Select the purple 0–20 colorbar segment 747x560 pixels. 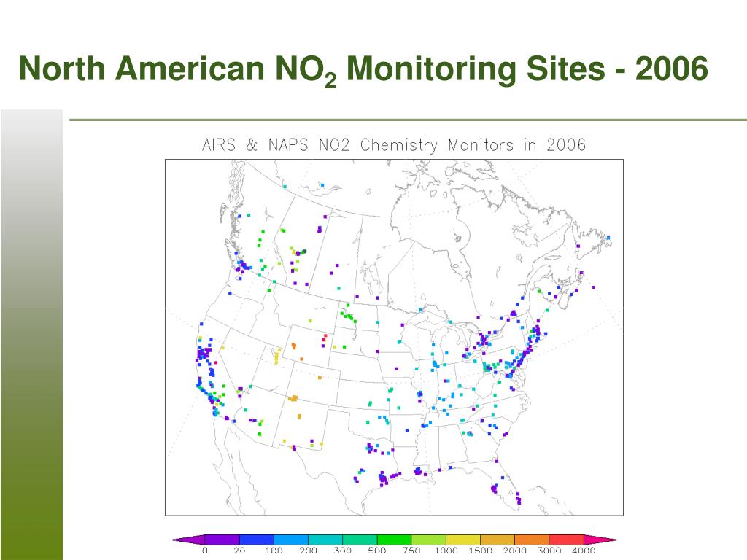222,540
